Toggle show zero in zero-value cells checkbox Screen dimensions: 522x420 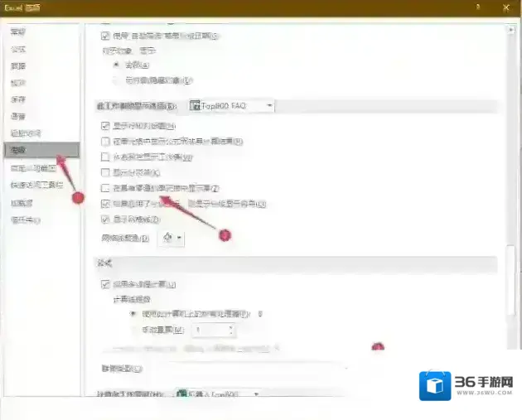pos(105,188)
